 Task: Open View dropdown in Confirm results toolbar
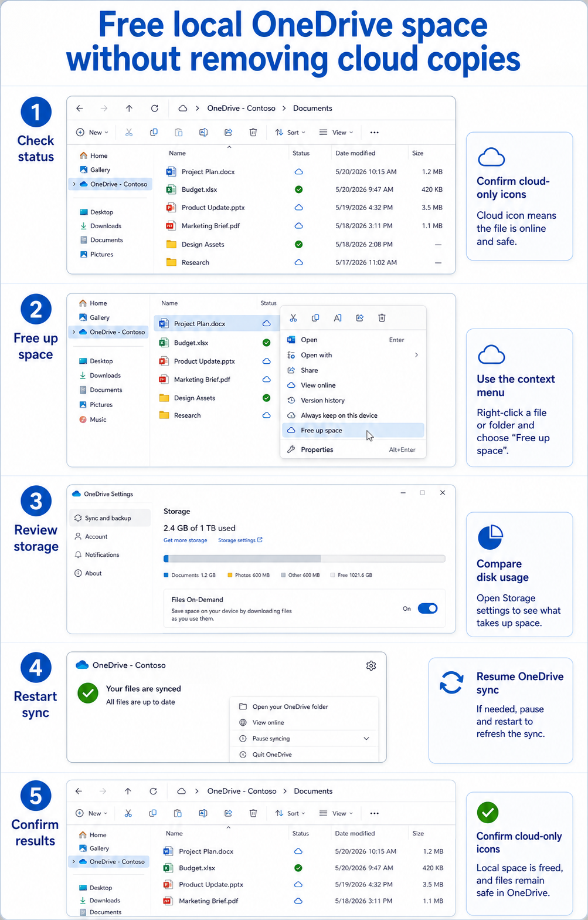(336, 813)
